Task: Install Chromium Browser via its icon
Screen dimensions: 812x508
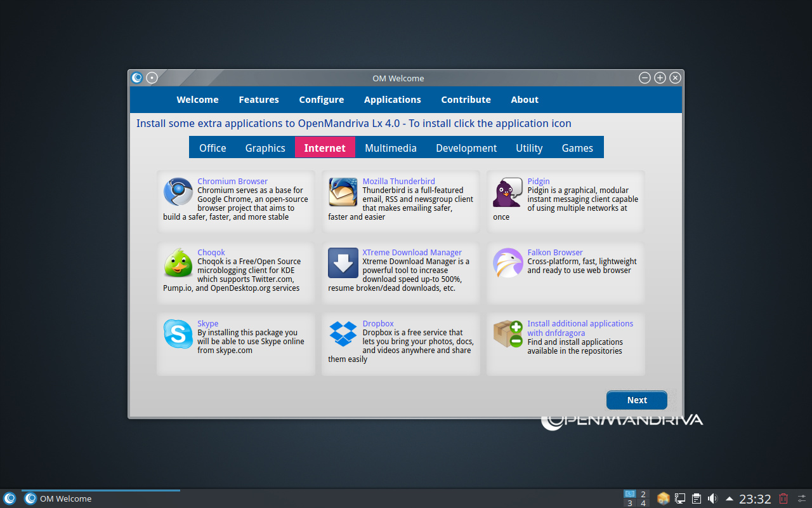Action: (x=178, y=192)
